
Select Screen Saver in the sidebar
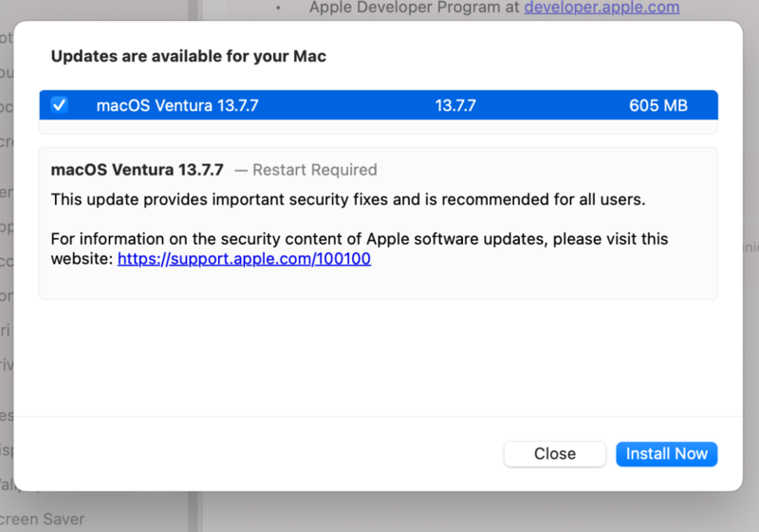click(43, 520)
